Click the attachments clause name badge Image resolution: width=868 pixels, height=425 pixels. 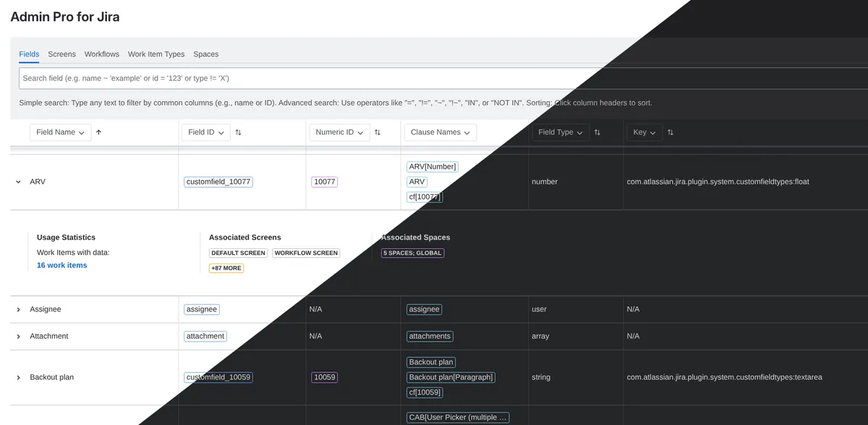(430, 336)
